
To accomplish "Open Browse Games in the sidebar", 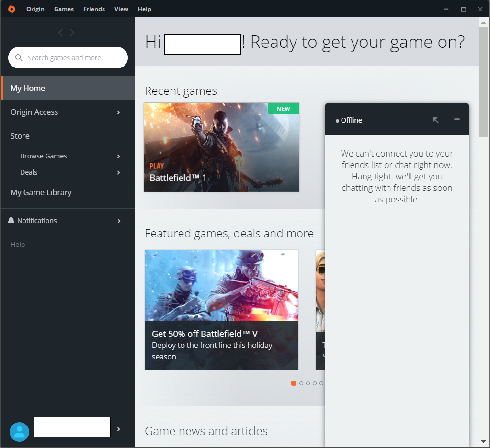I will [44, 156].
